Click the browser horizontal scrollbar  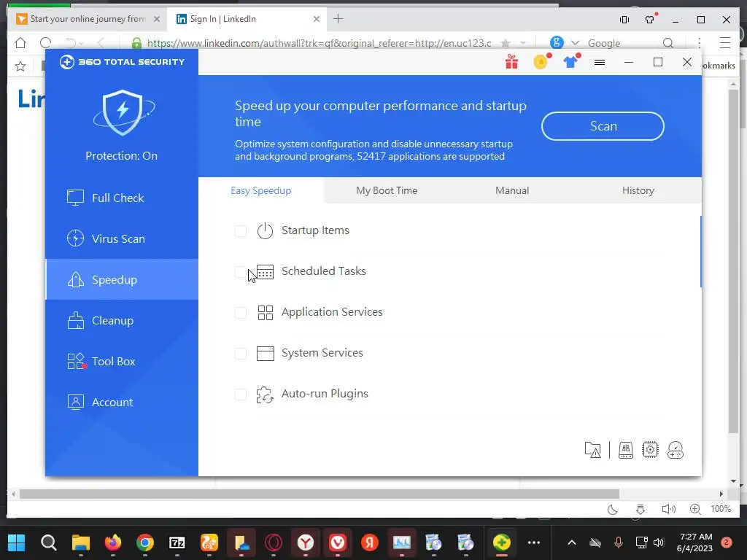tap(320, 494)
